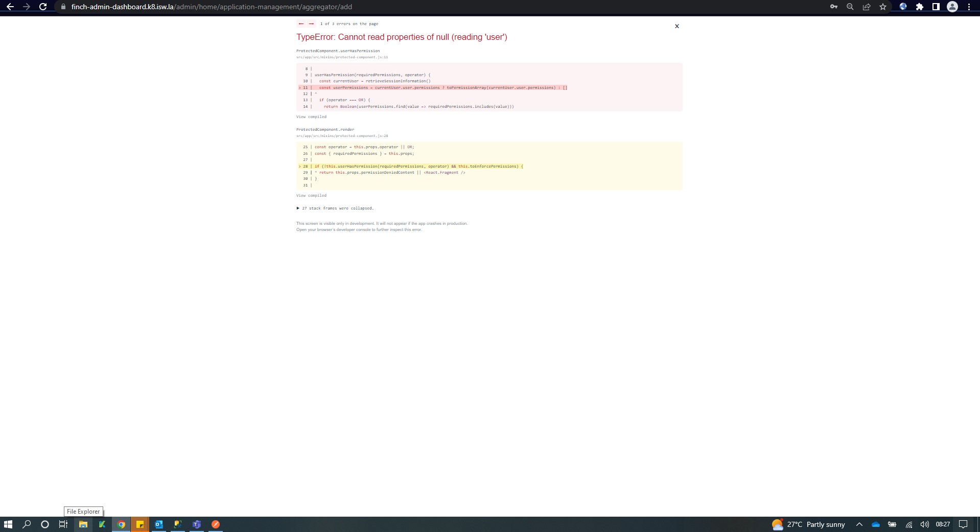Open the weather widget showing 27°C
980x532 pixels.
808,524
